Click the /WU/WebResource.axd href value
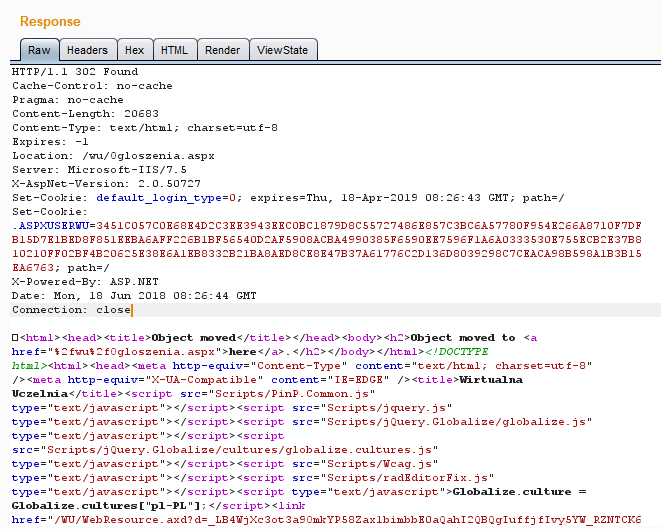This screenshot has width=661, height=529. (348, 520)
